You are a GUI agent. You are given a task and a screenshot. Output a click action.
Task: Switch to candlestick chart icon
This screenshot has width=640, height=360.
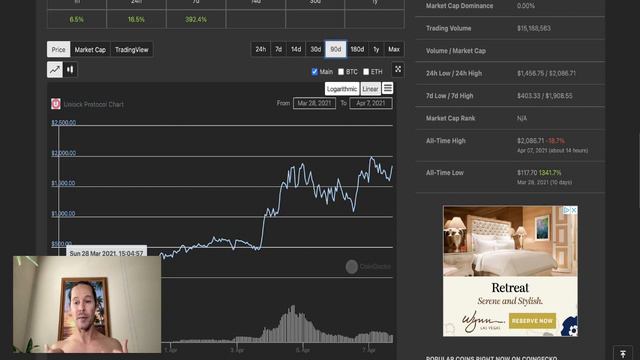(x=70, y=70)
